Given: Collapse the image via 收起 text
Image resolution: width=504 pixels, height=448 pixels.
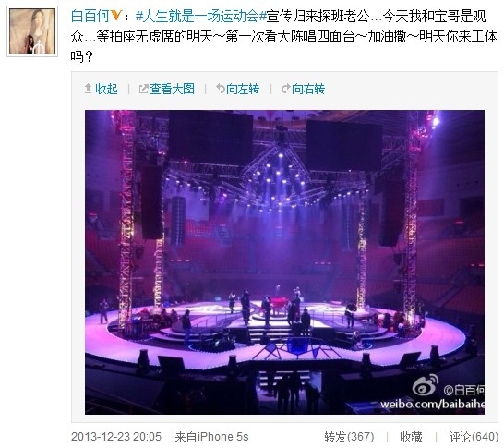Looking at the screenshot, I should click(x=106, y=89).
